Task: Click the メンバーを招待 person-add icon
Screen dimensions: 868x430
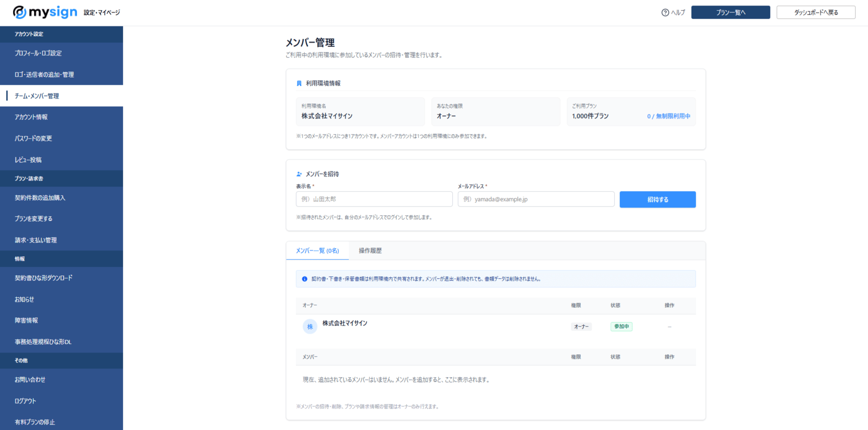Action: [x=299, y=174]
